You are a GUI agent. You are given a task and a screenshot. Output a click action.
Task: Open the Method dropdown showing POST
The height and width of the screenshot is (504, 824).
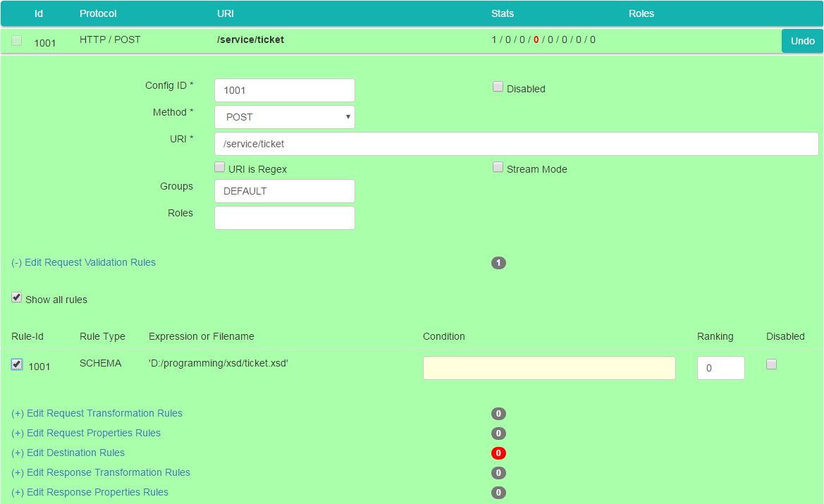(284, 117)
